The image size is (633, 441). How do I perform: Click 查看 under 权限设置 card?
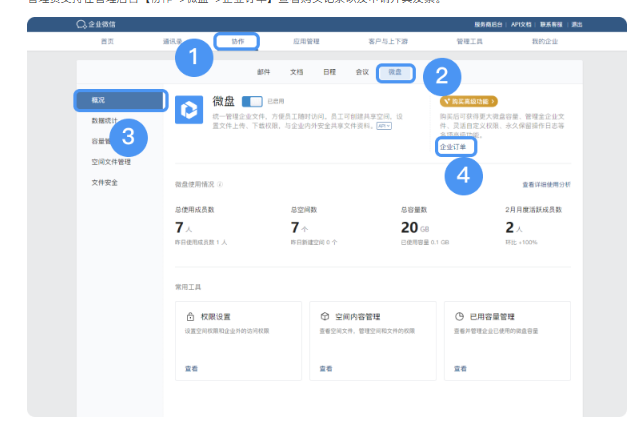coord(192,368)
